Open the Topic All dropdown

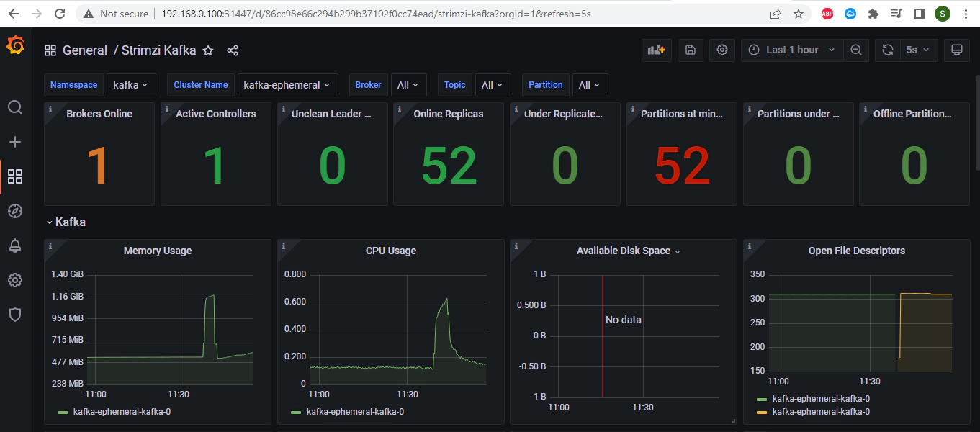pyautogui.click(x=493, y=85)
